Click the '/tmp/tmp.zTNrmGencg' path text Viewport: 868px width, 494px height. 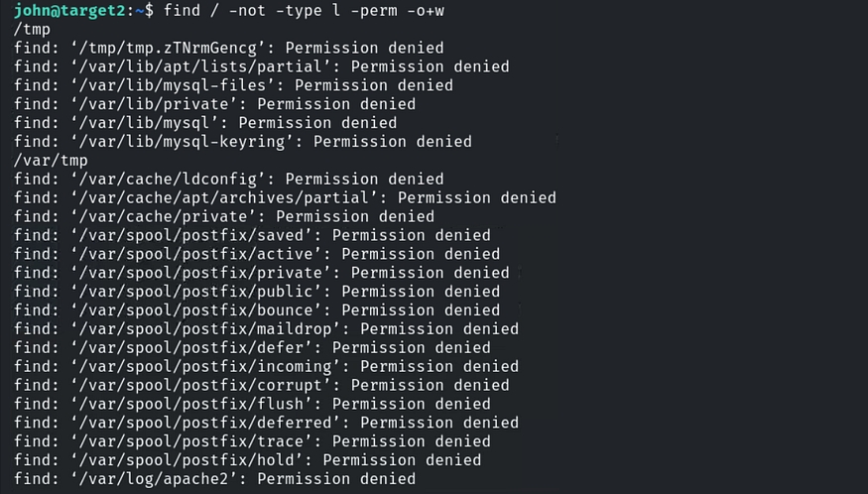point(170,48)
